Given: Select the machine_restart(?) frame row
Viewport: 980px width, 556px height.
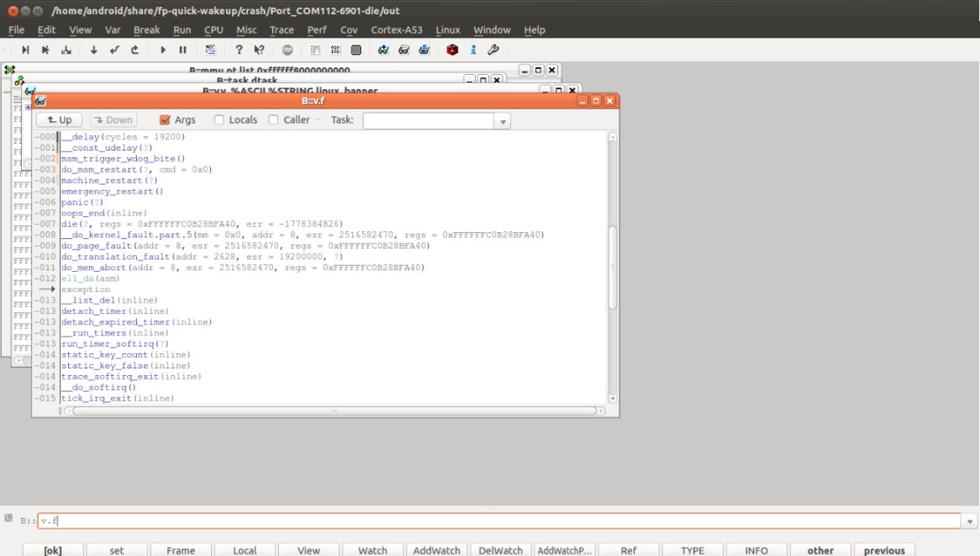Looking at the screenshot, I should click(109, 180).
